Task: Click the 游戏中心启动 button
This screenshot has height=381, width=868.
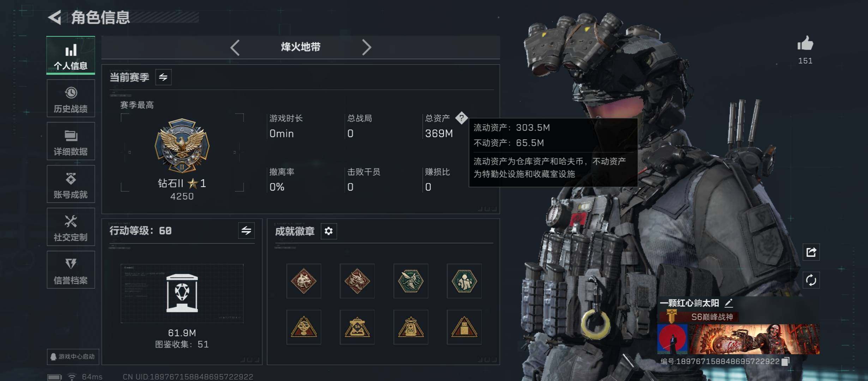Action: tap(73, 357)
